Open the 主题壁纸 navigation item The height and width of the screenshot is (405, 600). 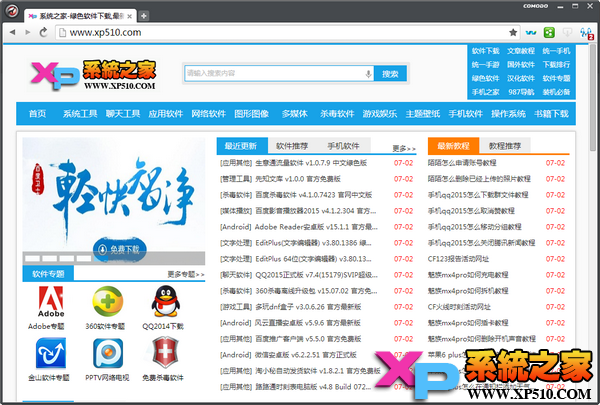click(423, 114)
